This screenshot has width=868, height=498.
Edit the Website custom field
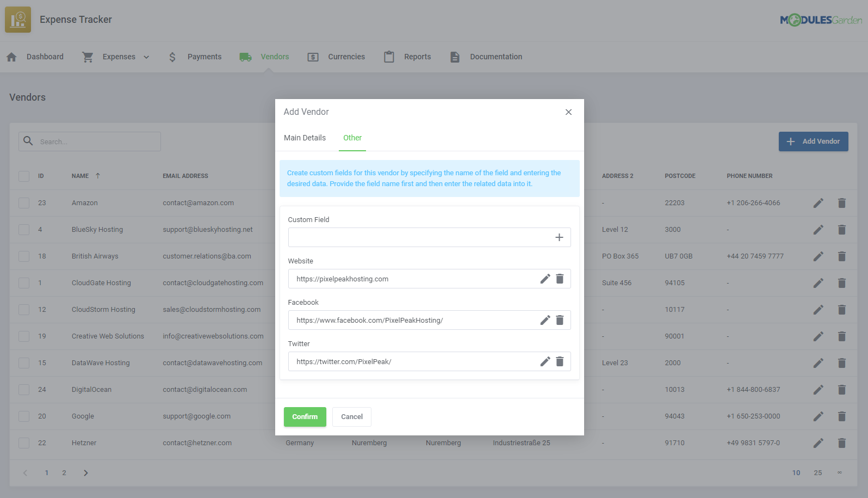coord(545,279)
